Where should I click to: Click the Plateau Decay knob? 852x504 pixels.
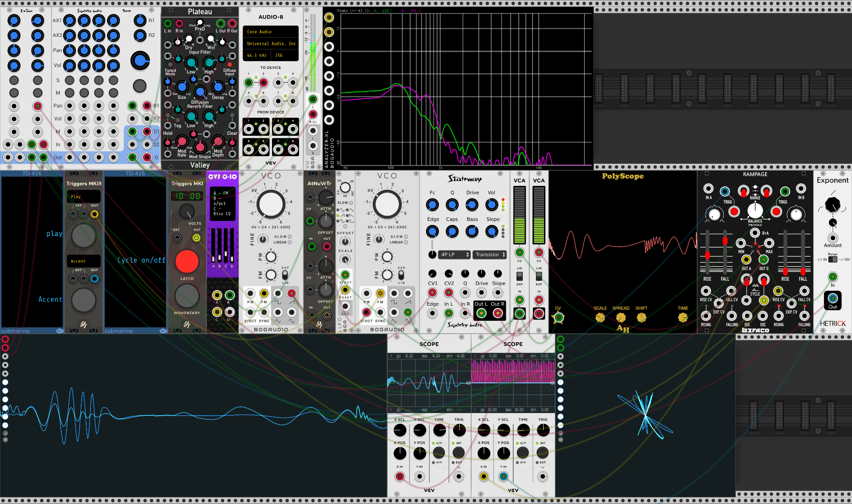click(x=218, y=87)
